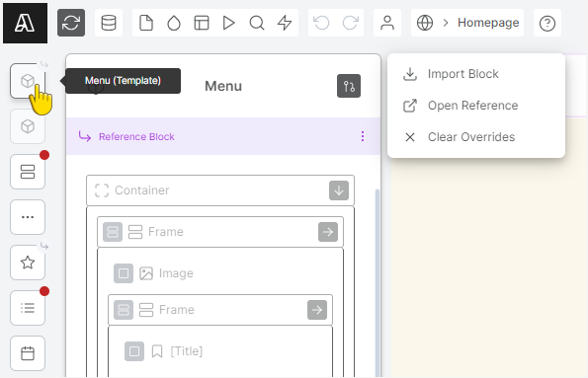
Task: Open the droplet styles icon
Action: coord(174,23)
